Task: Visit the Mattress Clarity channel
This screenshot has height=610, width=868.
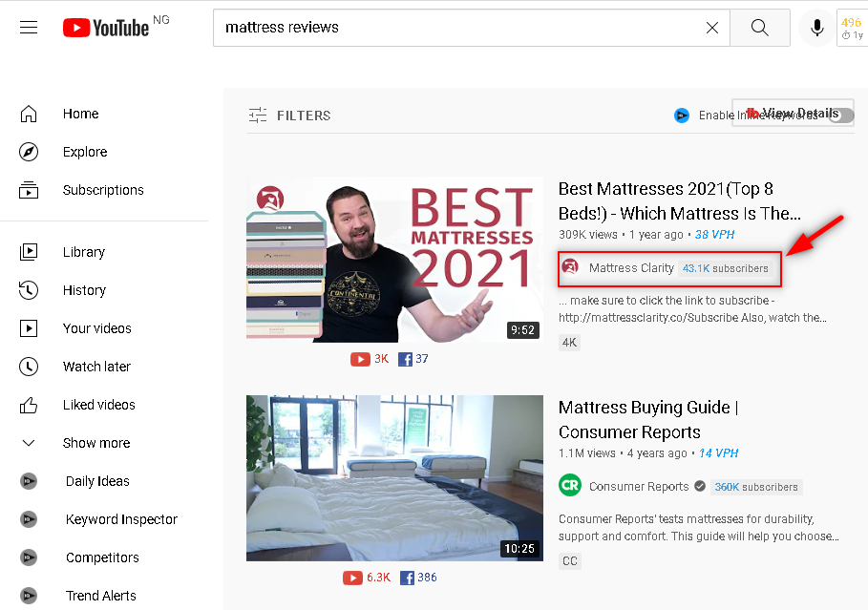Action: tap(631, 268)
